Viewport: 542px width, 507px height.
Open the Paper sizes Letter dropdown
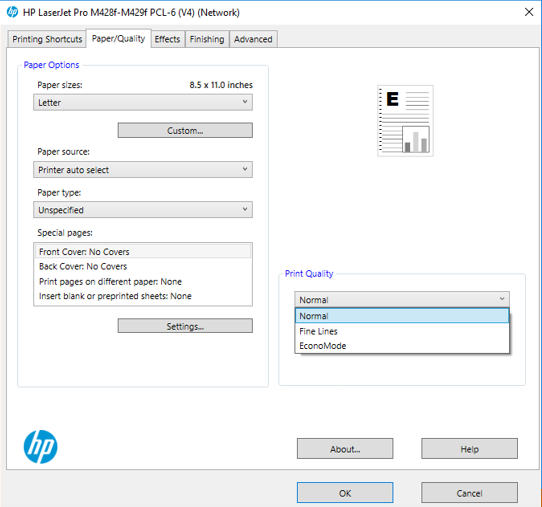coord(143,102)
